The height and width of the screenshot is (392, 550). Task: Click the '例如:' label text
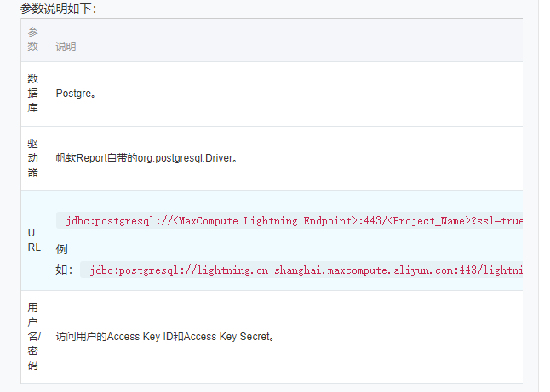click(64, 259)
